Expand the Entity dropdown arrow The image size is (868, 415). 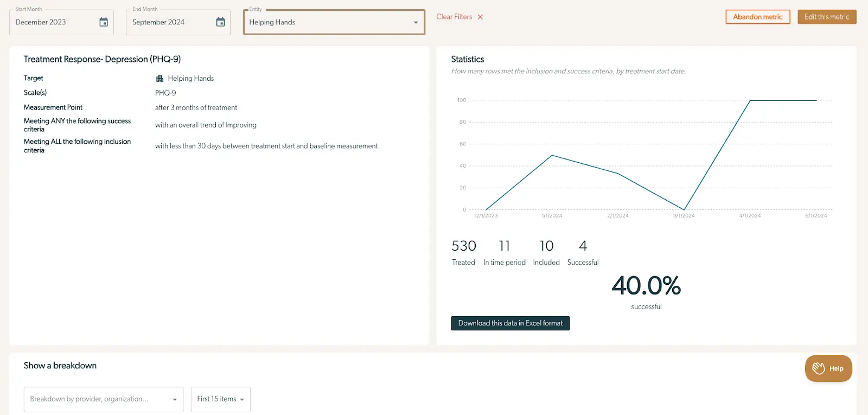[416, 23]
